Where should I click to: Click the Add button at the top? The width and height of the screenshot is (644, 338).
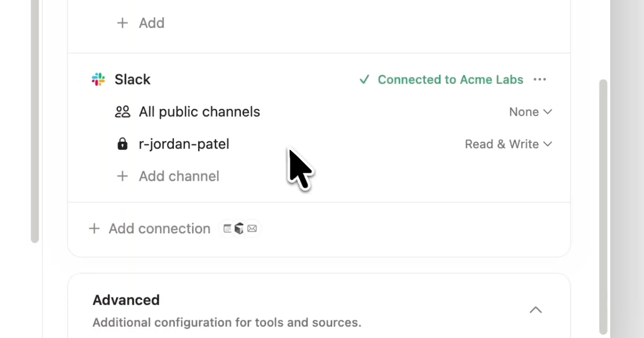point(151,23)
